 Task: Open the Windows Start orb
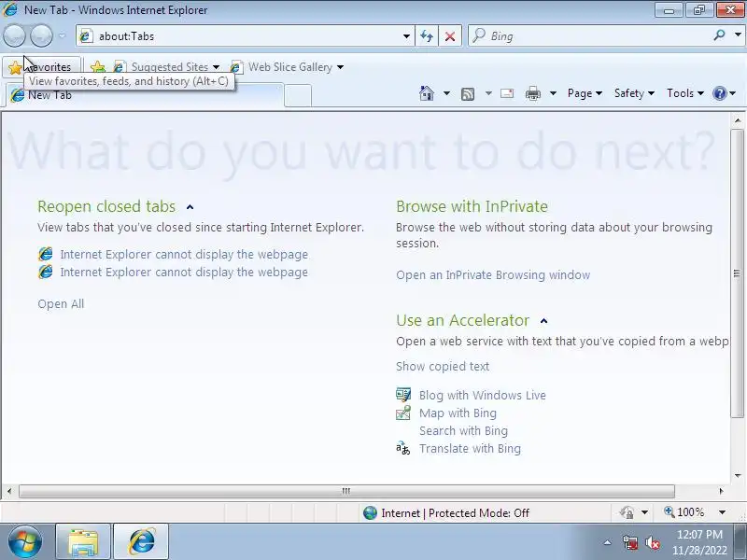25,542
